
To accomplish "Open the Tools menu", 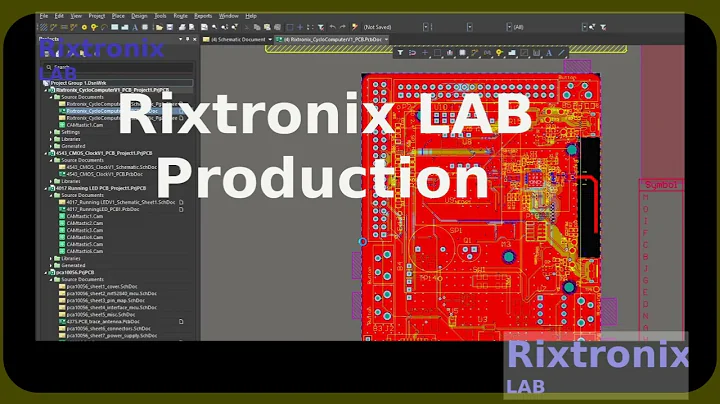I will 160,16.
